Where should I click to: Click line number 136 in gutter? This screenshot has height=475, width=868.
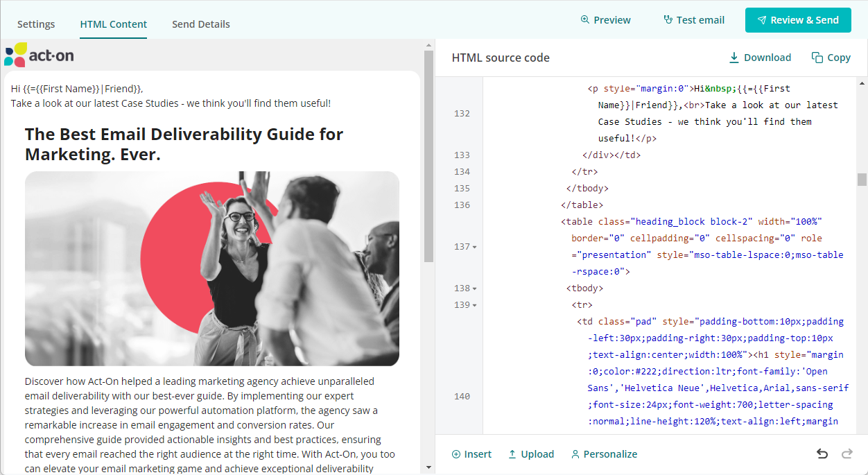pyautogui.click(x=462, y=205)
